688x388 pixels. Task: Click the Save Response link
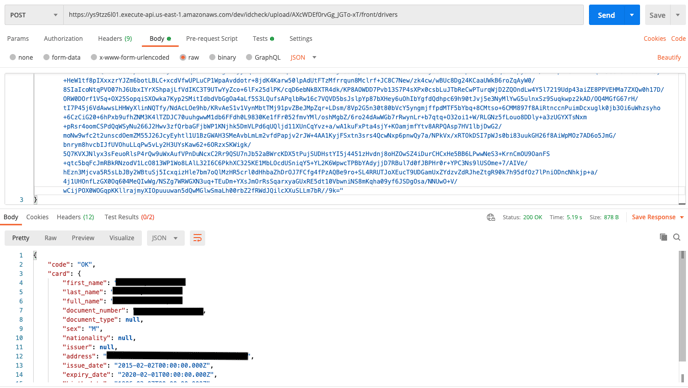(653, 217)
